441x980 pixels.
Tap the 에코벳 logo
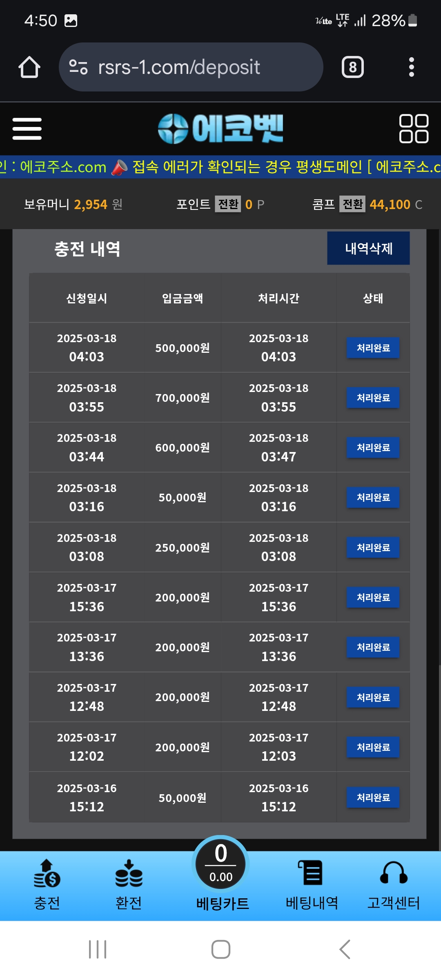tap(220, 129)
